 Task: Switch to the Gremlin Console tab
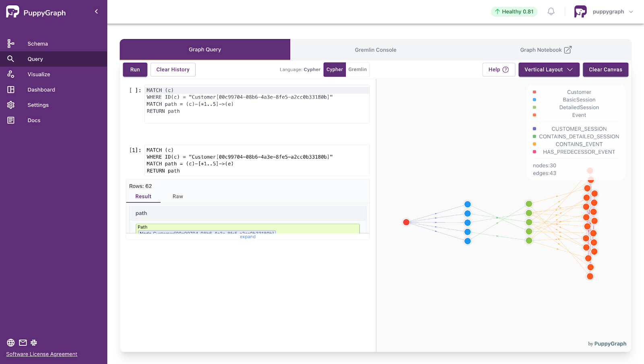(376, 50)
